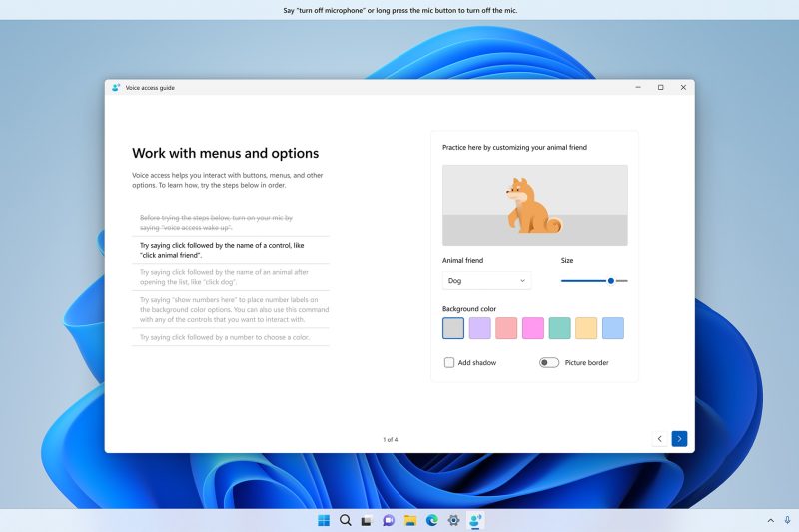The height and width of the screenshot is (532, 799).
Task: Click the "turn off microphone" hint bar text
Action: (x=400, y=10)
